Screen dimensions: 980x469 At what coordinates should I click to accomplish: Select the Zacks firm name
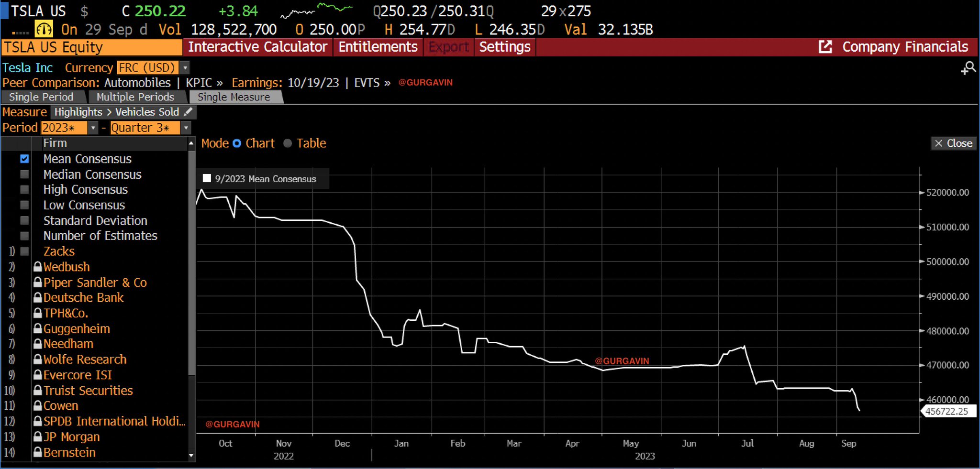point(59,251)
